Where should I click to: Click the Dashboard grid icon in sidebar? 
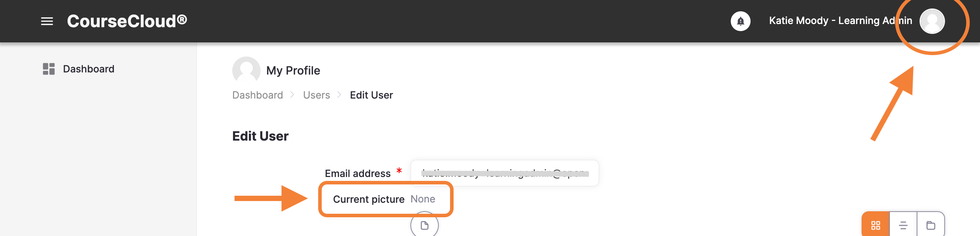[x=49, y=69]
